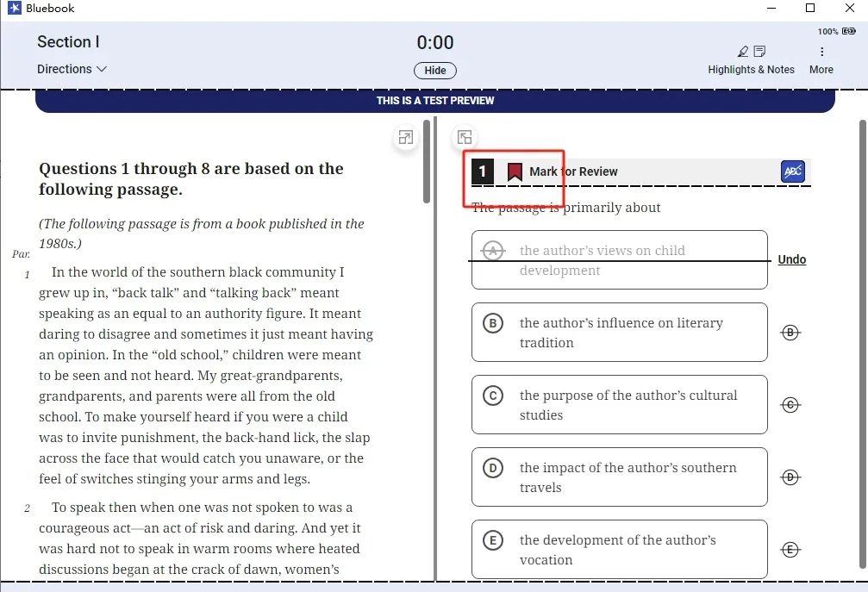868x592 pixels.
Task: Select answer C radio circle
Action: (493, 396)
